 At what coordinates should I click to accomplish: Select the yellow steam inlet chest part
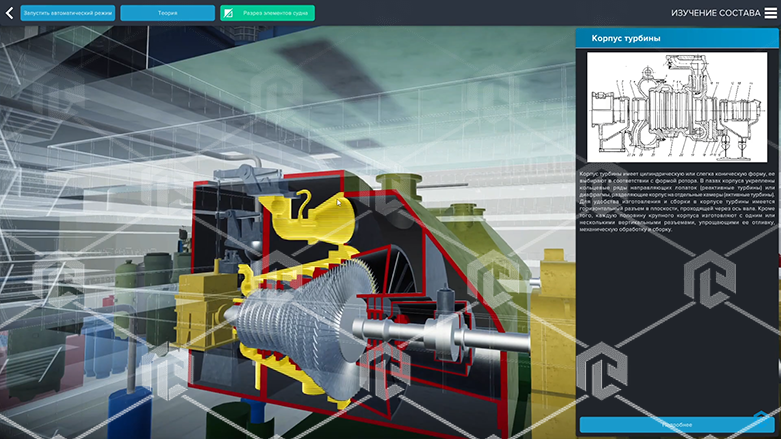click(311, 215)
